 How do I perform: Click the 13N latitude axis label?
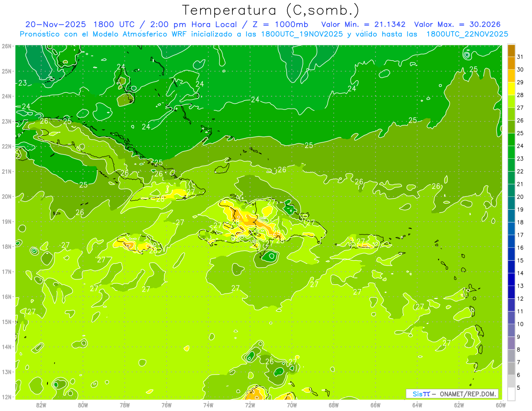(x=7, y=372)
